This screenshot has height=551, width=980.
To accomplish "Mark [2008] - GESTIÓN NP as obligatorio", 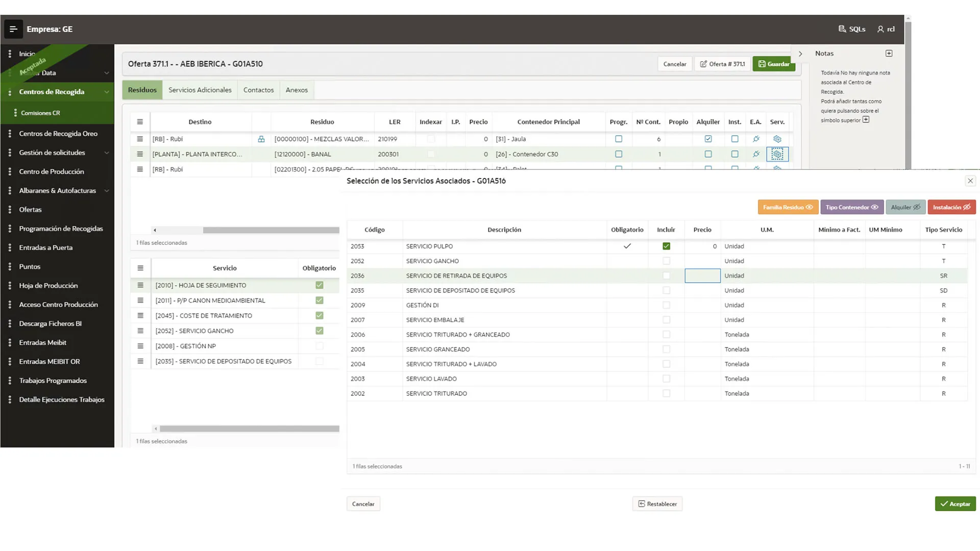I will [319, 346].
